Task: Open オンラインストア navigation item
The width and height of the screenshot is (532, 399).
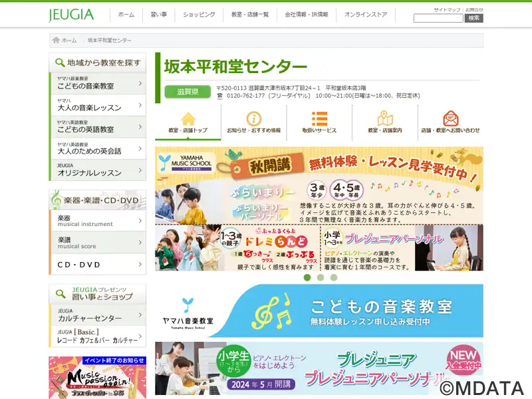Action: (x=366, y=15)
